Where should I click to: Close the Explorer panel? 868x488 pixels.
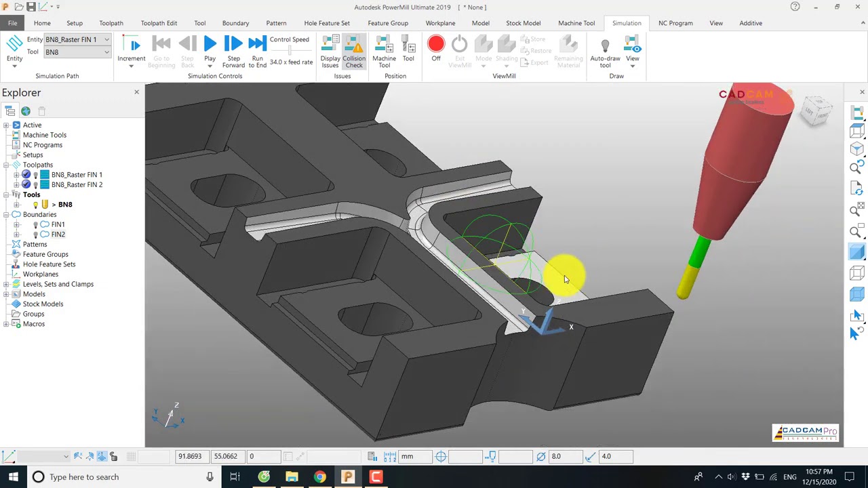tap(136, 92)
